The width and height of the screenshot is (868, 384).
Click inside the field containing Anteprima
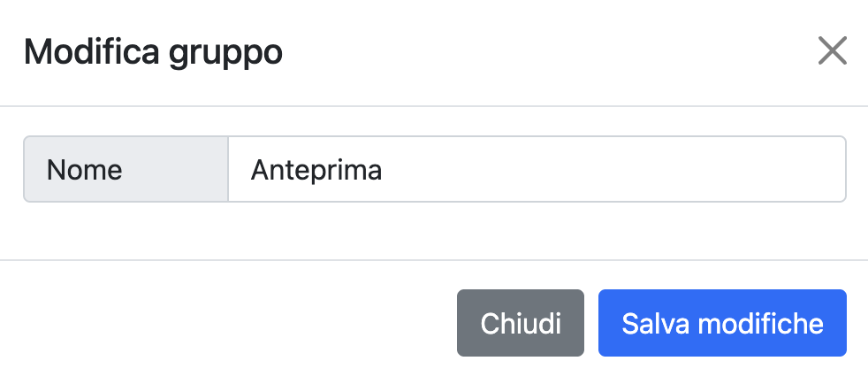pos(537,169)
